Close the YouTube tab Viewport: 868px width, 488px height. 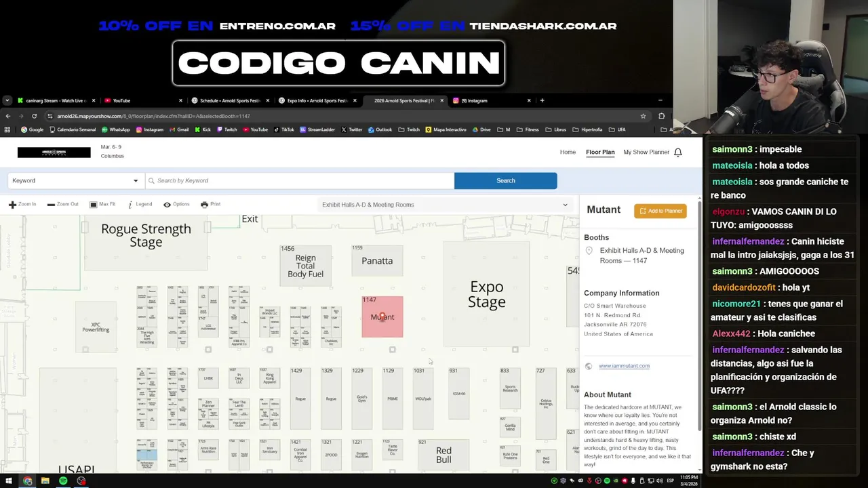[x=180, y=100]
